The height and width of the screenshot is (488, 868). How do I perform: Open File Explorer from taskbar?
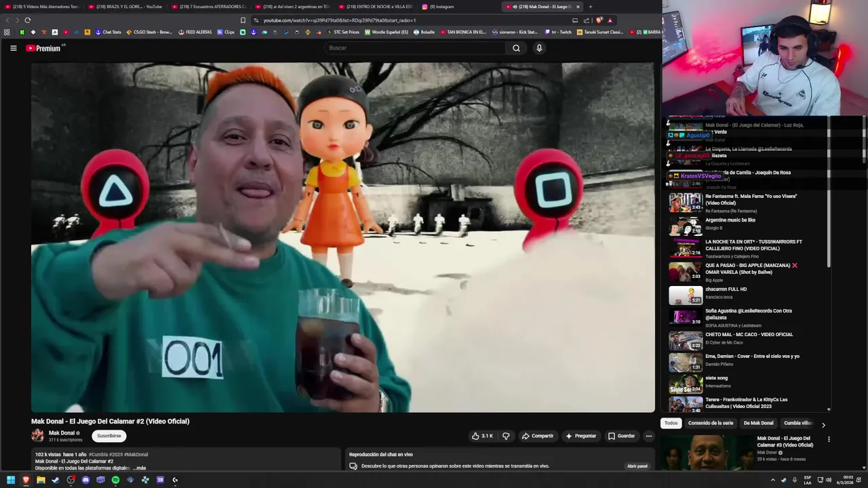click(x=41, y=480)
